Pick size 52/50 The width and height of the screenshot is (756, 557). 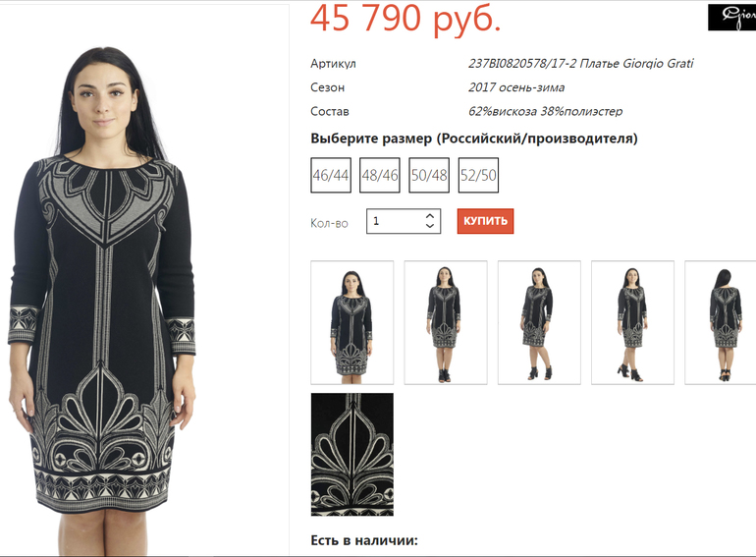coord(478,175)
